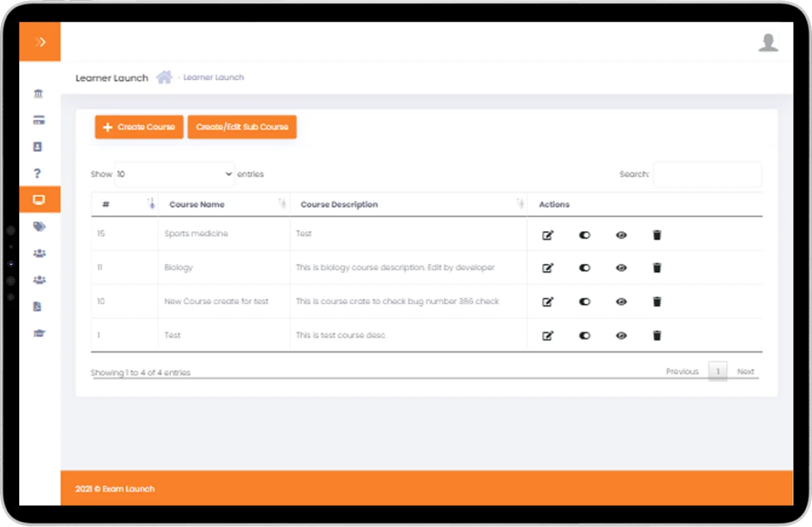Image resolution: width=812 pixels, height=527 pixels.
Task: Click the Learner Launch breadcrumb link
Action: point(214,77)
